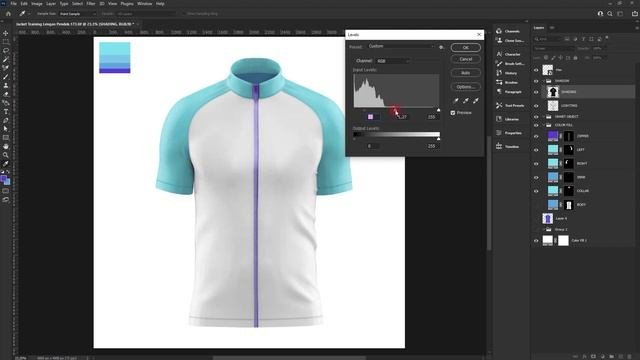Viewport: 640px width, 360px height.
Task: Switch to the Layers panel tab
Action: coord(539,28)
